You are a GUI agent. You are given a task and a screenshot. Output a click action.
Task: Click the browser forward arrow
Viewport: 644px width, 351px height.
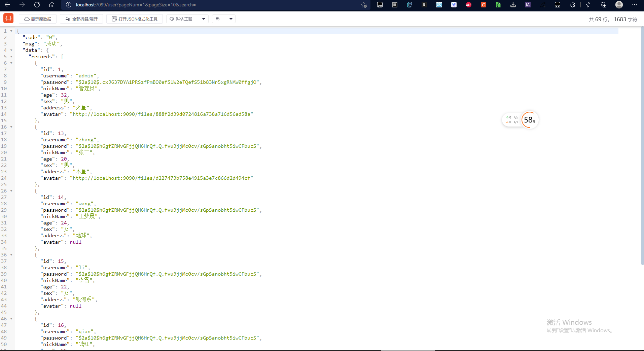(x=22, y=5)
